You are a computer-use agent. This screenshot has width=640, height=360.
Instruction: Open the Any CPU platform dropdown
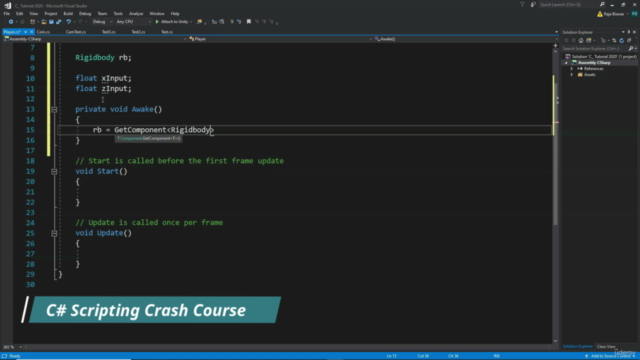[133, 22]
